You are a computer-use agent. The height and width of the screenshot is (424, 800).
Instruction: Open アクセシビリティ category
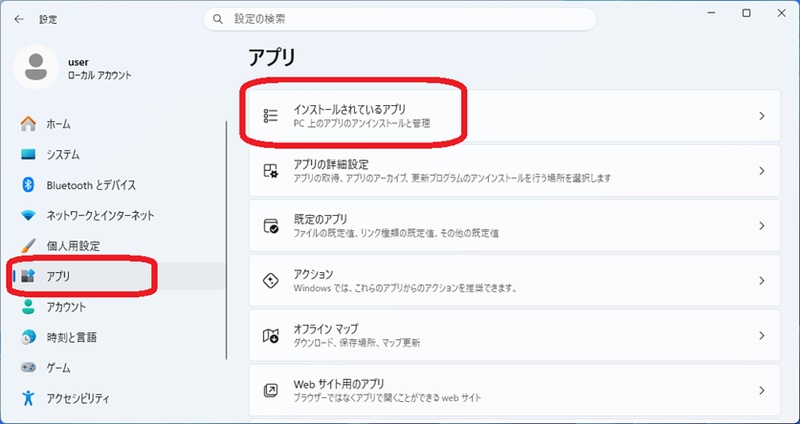[x=117, y=398]
